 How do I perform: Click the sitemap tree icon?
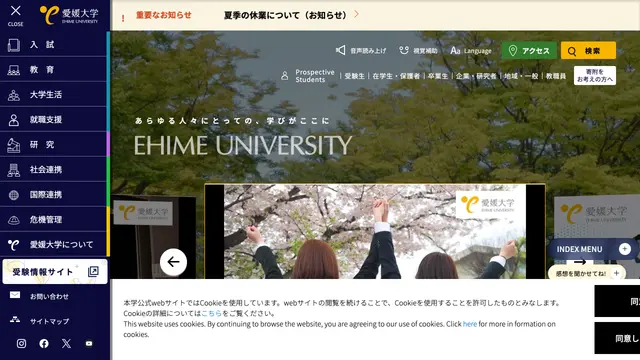pyautogui.click(x=15, y=320)
